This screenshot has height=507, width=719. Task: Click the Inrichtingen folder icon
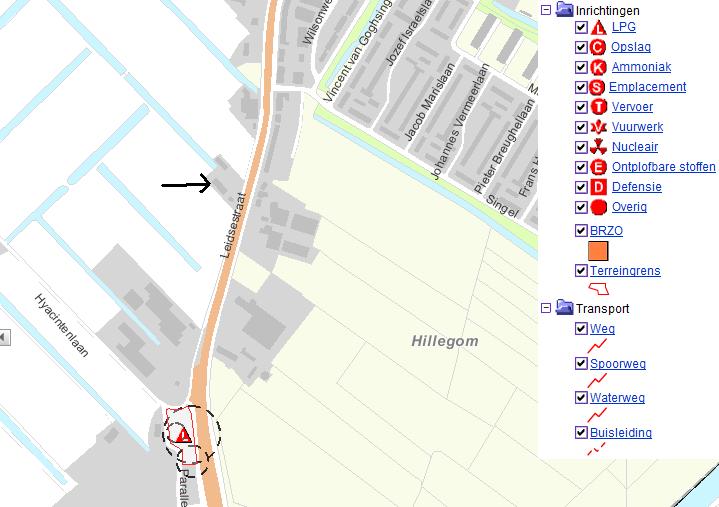tap(564, 10)
